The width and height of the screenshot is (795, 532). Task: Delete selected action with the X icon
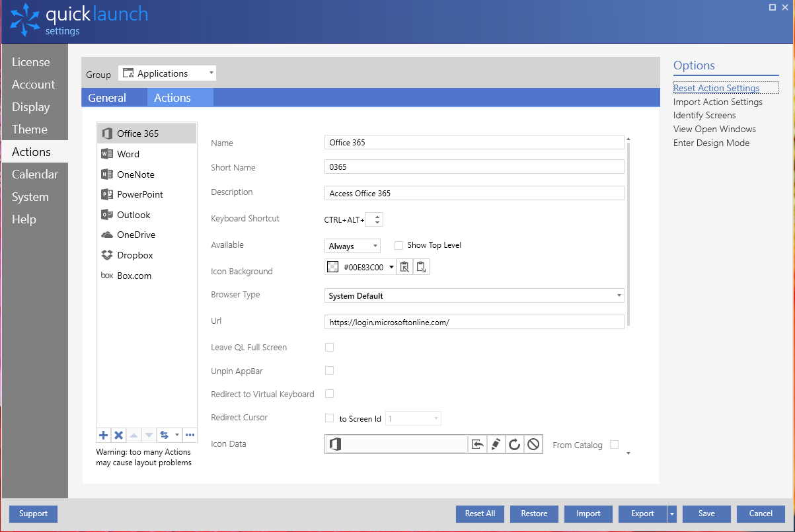tap(118, 435)
